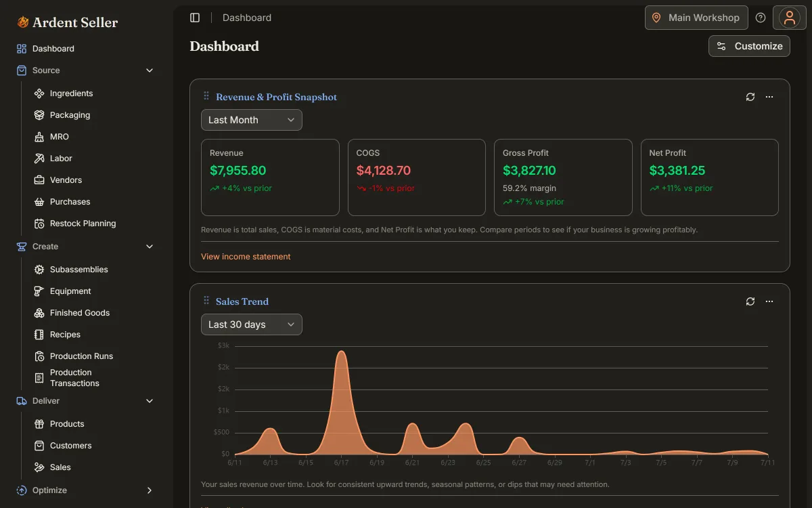Click the Customize button

[x=749, y=46]
